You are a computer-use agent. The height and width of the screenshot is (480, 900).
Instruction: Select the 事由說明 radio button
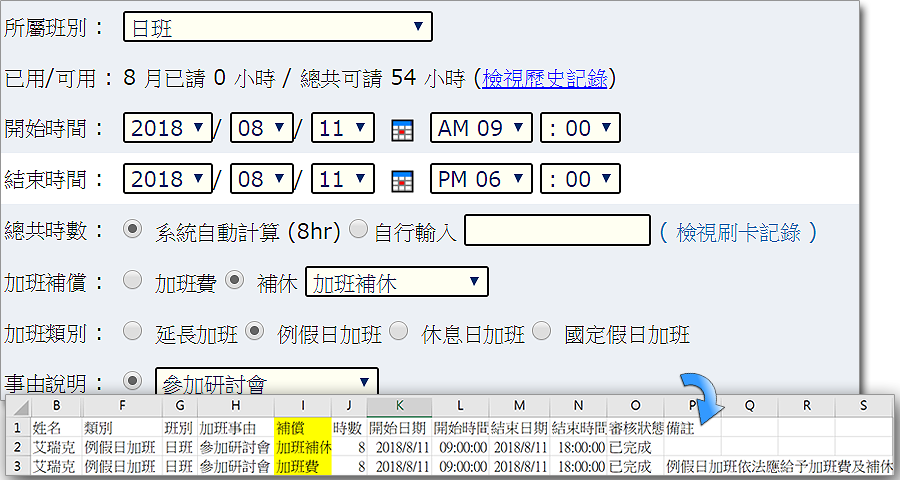[133, 381]
